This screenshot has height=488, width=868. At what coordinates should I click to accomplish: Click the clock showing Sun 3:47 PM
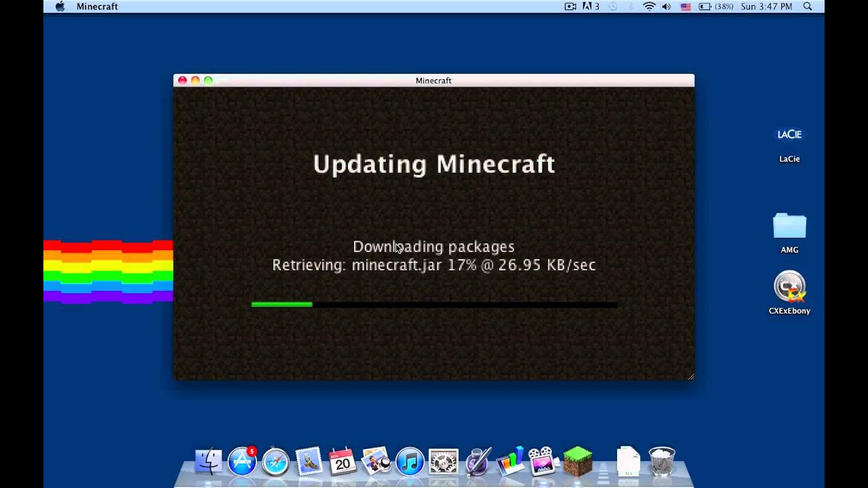click(x=766, y=6)
